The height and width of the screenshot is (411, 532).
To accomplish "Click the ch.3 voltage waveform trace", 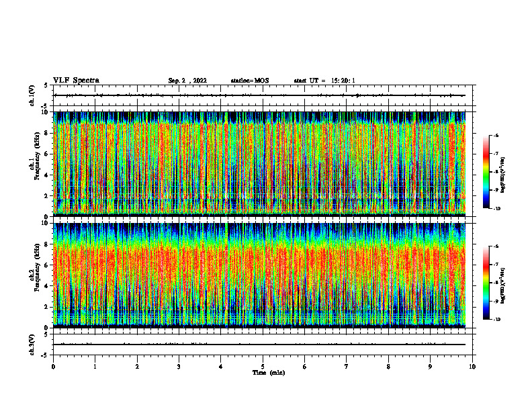I will tap(259, 345).
